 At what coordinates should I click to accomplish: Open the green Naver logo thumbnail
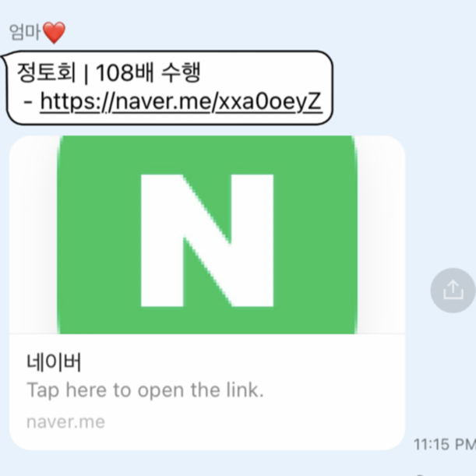[x=207, y=234]
